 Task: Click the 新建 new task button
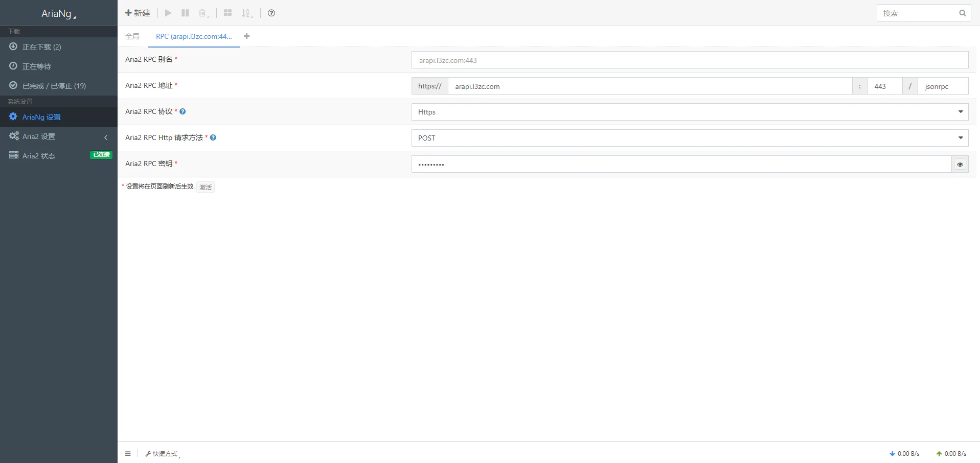coord(138,13)
